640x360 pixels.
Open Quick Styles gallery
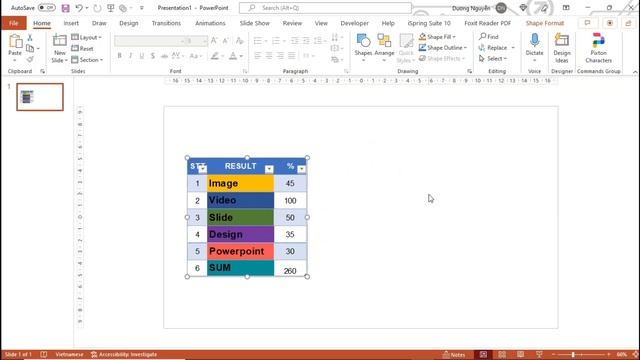point(406,48)
